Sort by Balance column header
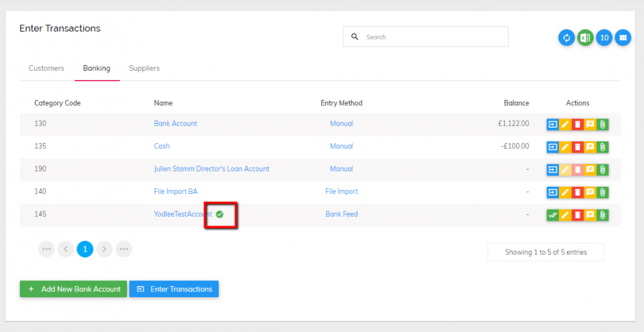The height and width of the screenshot is (332, 644). click(x=516, y=103)
